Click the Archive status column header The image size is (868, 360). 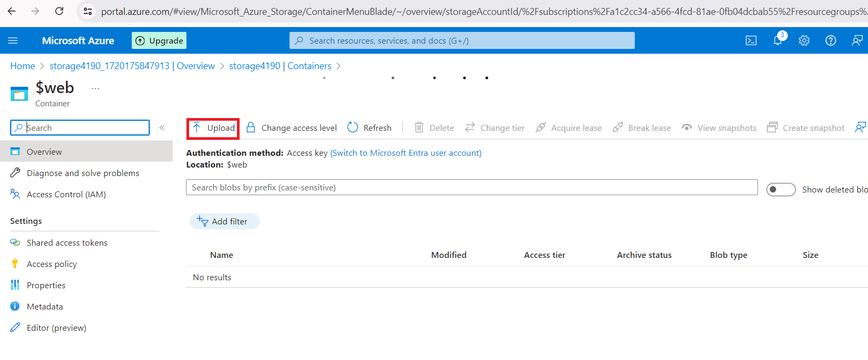[644, 255]
